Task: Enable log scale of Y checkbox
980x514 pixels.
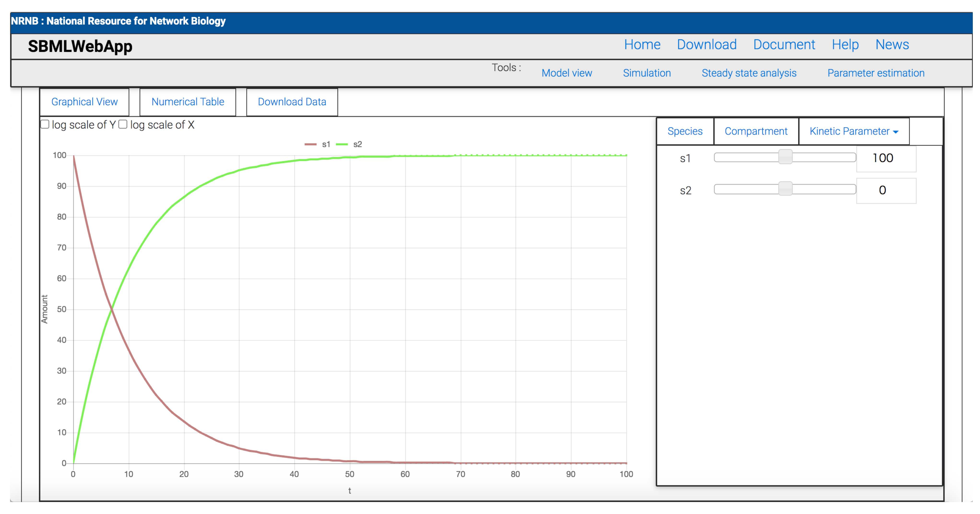Action: point(45,124)
